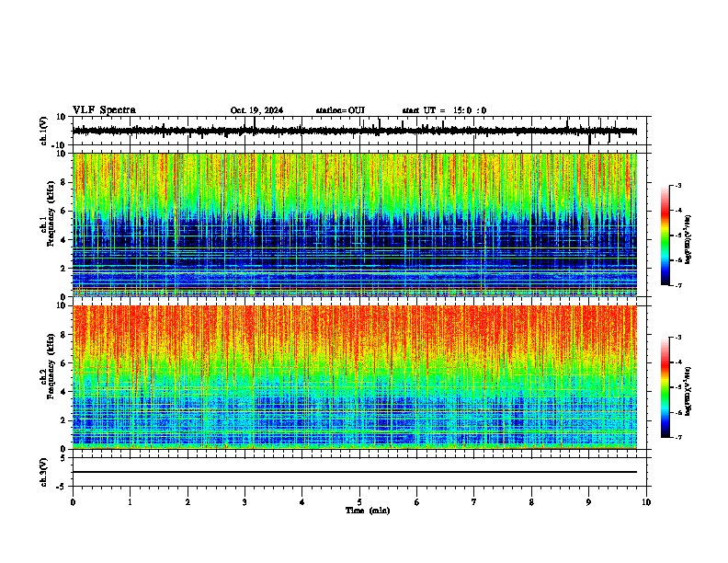This screenshot has height=563, width=728.
Task: Click inside the ch.1 spectrogram panel
Action: [355, 224]
